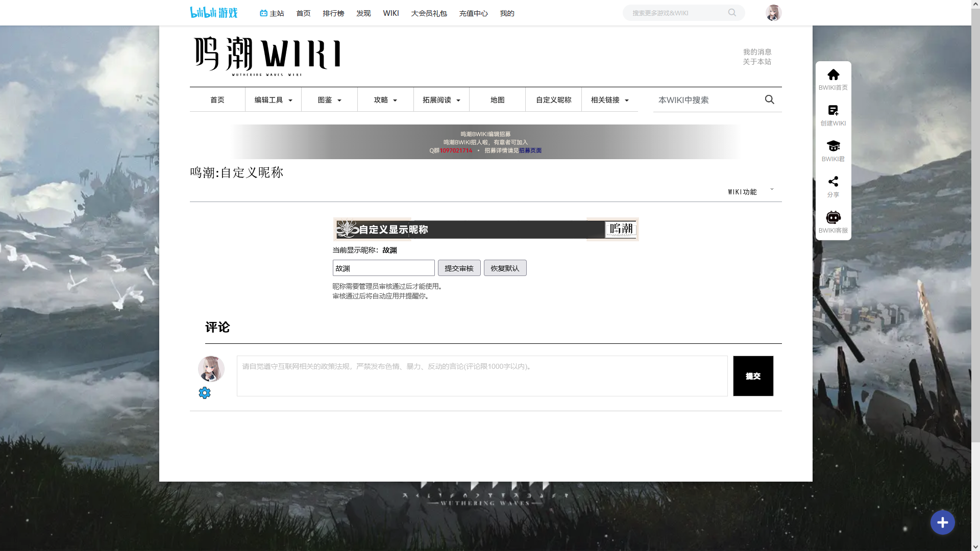980x551 pixels.
Task: Click the page scrollbar down arrow
Action: [975, 546]
